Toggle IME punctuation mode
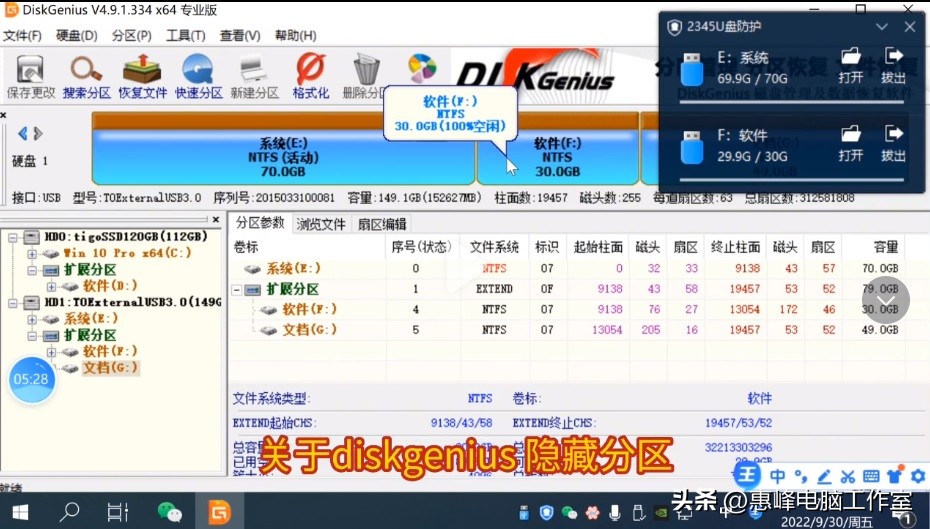 pyautogui.click(x=801, y=476)
